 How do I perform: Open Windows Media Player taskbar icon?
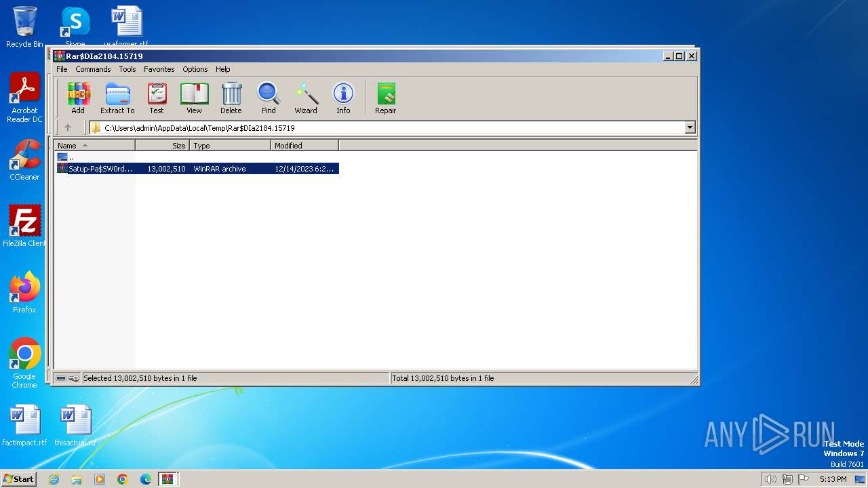[x=100, y=479]
